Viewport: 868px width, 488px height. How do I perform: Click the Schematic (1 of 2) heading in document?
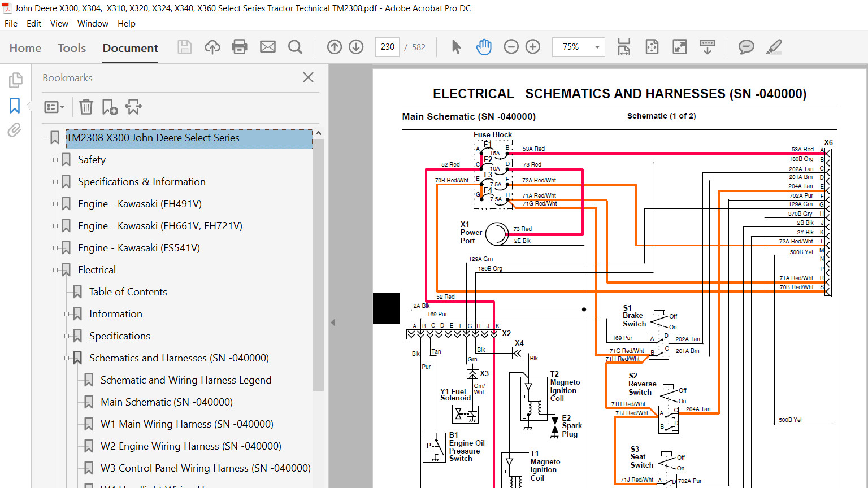coord(661,116)
